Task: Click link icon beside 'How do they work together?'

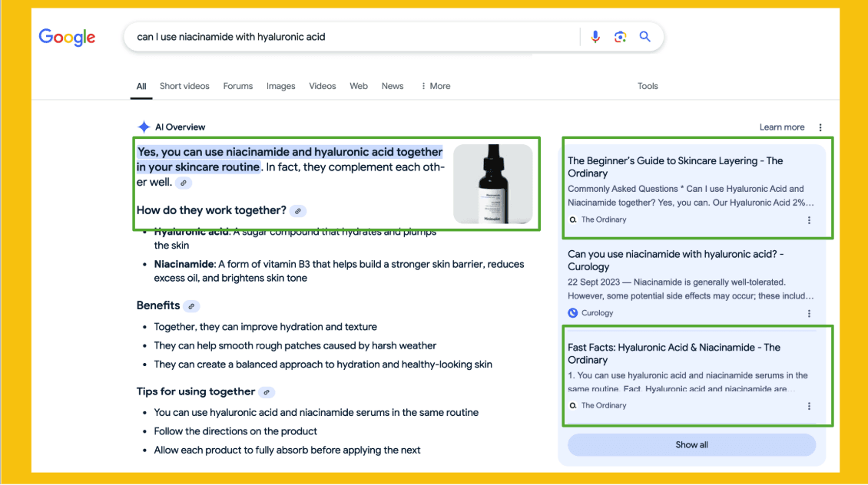Action: point(299,211)
